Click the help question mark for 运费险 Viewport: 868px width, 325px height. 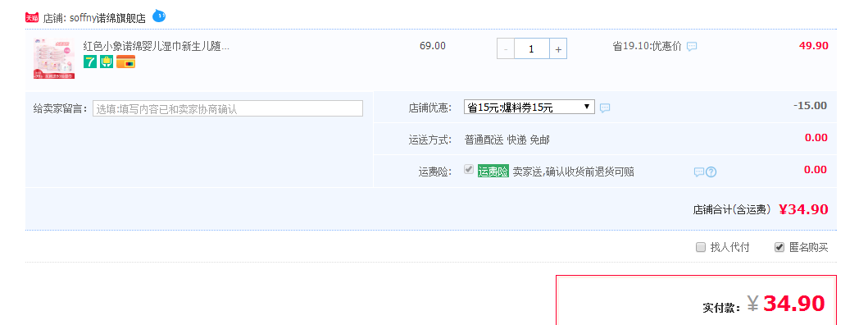(x=711, y=172)
